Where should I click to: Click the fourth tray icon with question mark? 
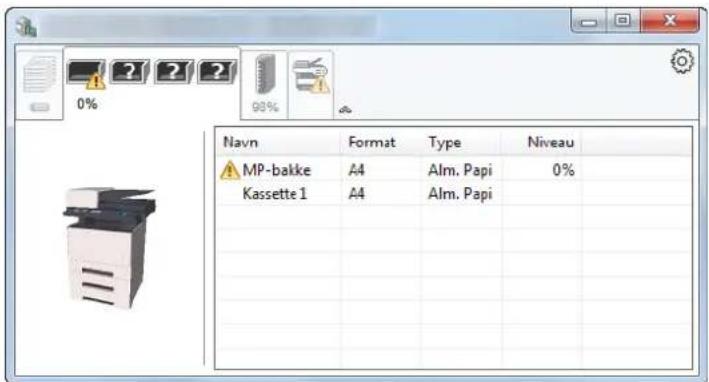pyautogui.click(x=217, y=71)
